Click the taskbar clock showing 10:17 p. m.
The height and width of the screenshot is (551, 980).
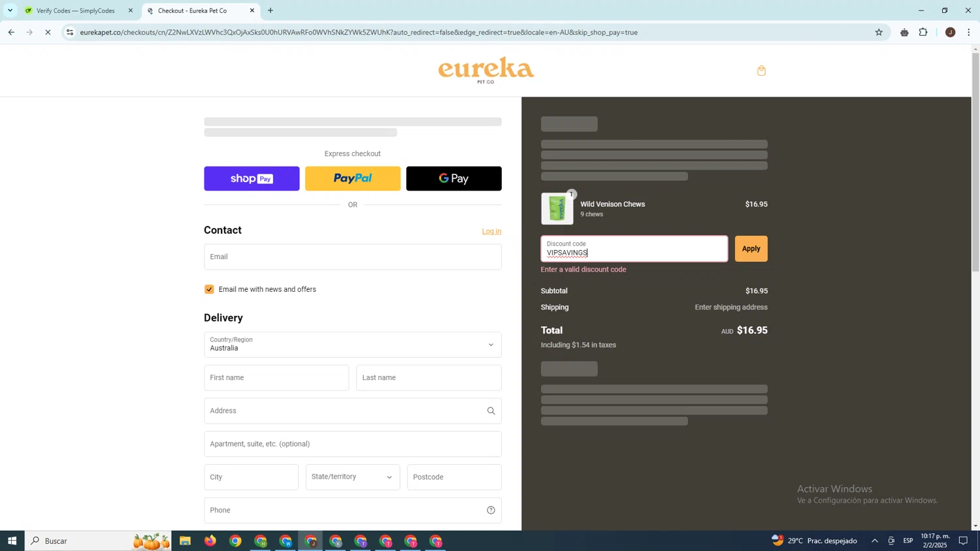click(x=935, y=541)
